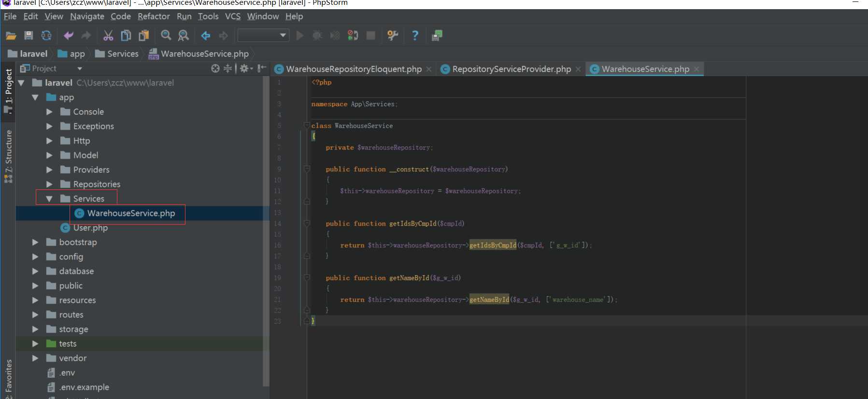Close the RepositoryServiceProvider.php tab

(x=578, y=69)
